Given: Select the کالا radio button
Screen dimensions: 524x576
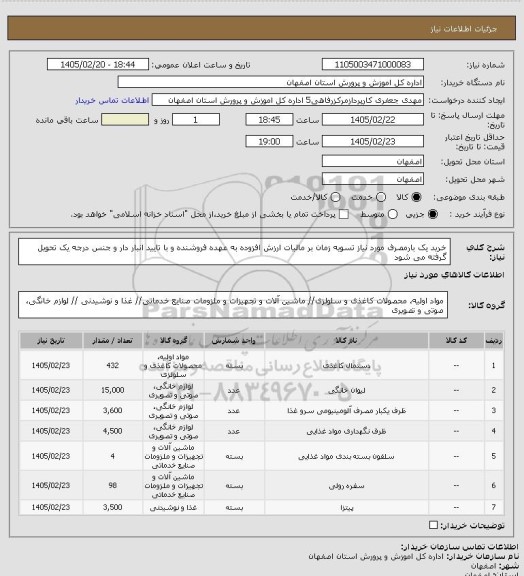Looking at the screenshot, I should tap(416, 197).
